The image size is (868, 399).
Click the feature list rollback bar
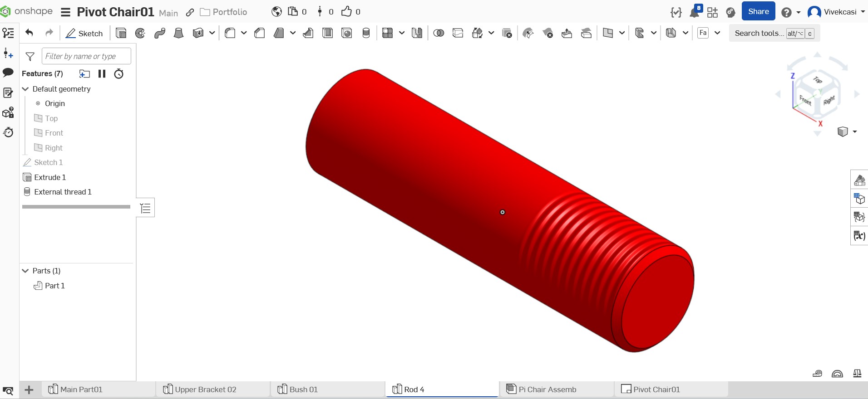coord(76,207)
